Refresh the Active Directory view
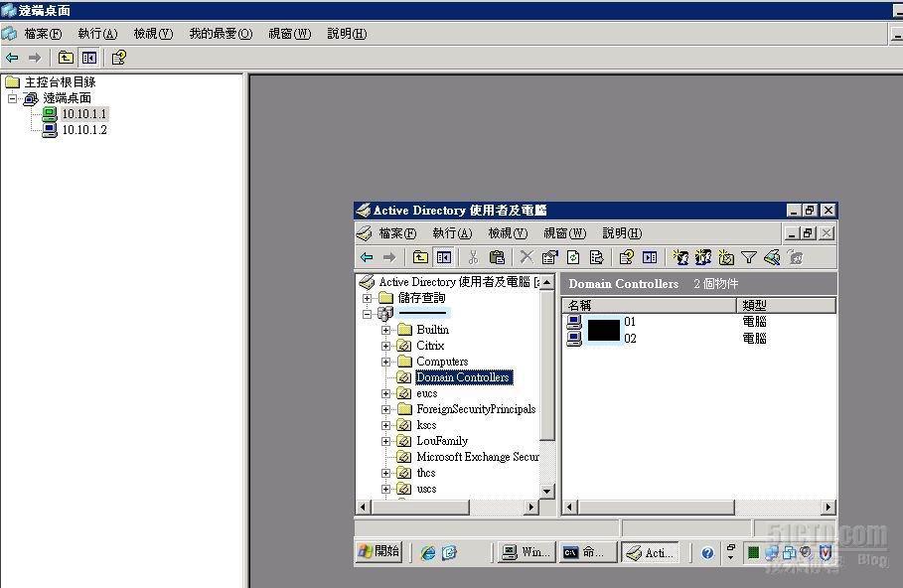903x588 pixels. (x=573, y=257)
